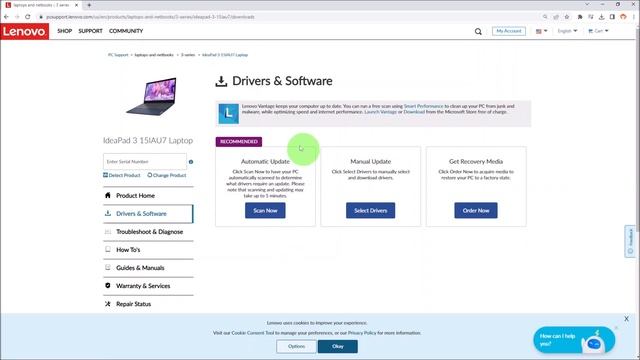Click the browser forward arrow
The image size is (640, 360).
[x=17, y=17]
